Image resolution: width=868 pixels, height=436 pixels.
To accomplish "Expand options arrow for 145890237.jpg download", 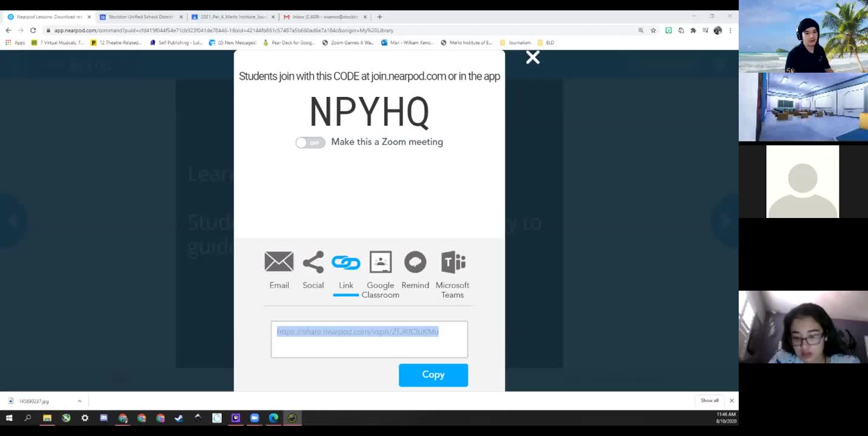I will 79,401.
